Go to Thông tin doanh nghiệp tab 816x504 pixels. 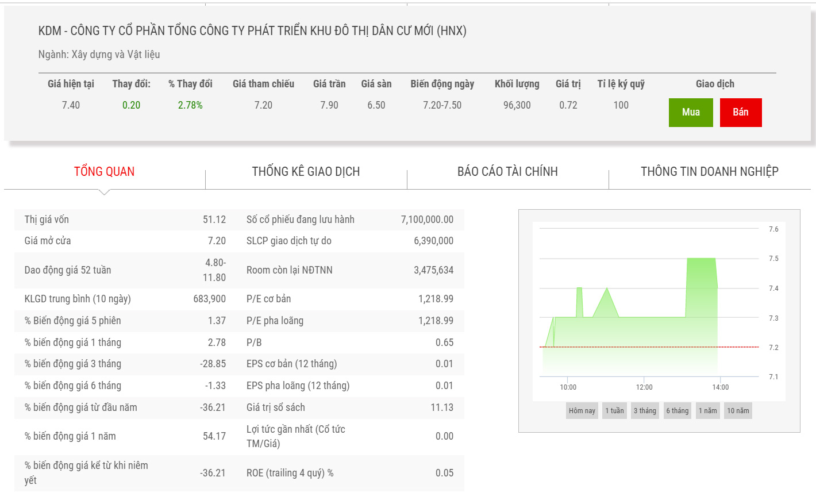coord(709,171)
